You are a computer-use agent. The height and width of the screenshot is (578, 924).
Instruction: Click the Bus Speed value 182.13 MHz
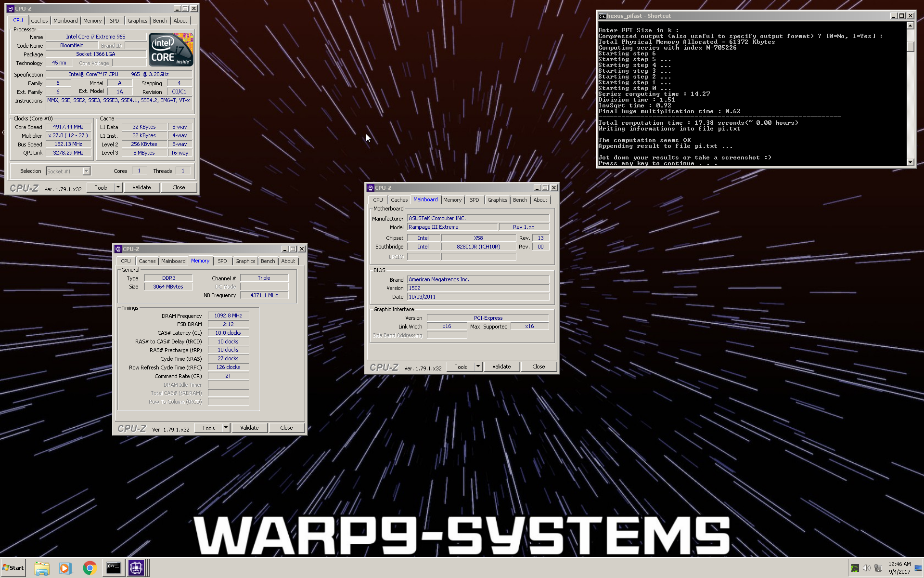(x=68, y=144)
